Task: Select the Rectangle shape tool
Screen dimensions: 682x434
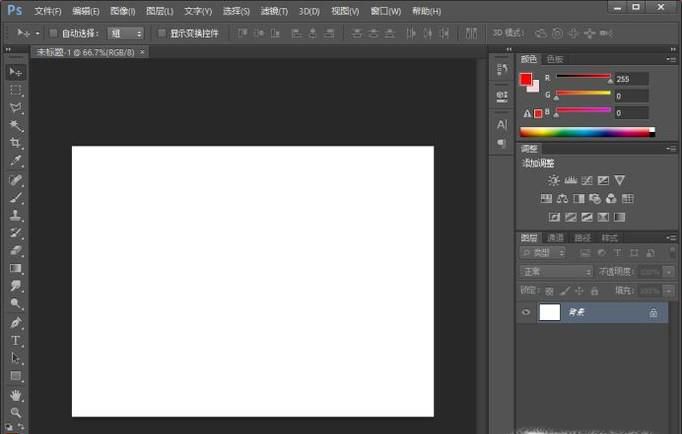Action: click(x=16, y=376)
